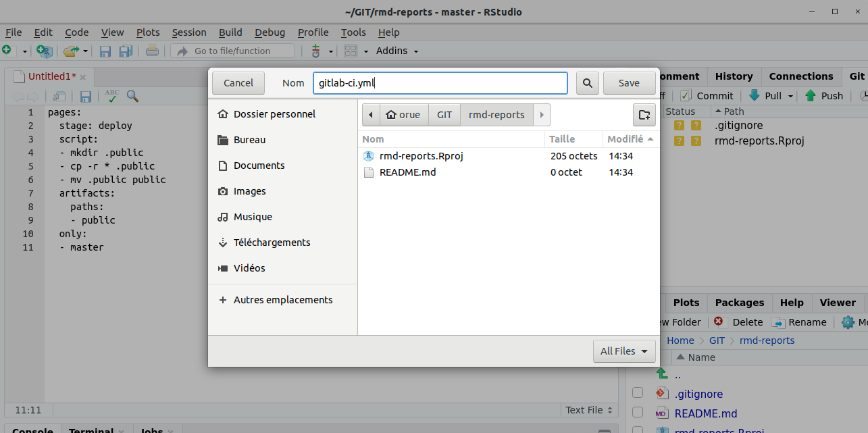Expand the All Files type filter dropdown
Image resolution: width=868 pixels, height=433 pixels.
pos(624,351)
